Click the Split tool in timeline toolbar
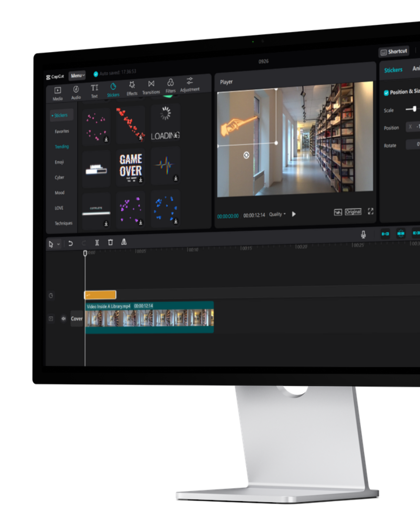The width and height of the screenshot is (420, 516). tap(97, 243)
